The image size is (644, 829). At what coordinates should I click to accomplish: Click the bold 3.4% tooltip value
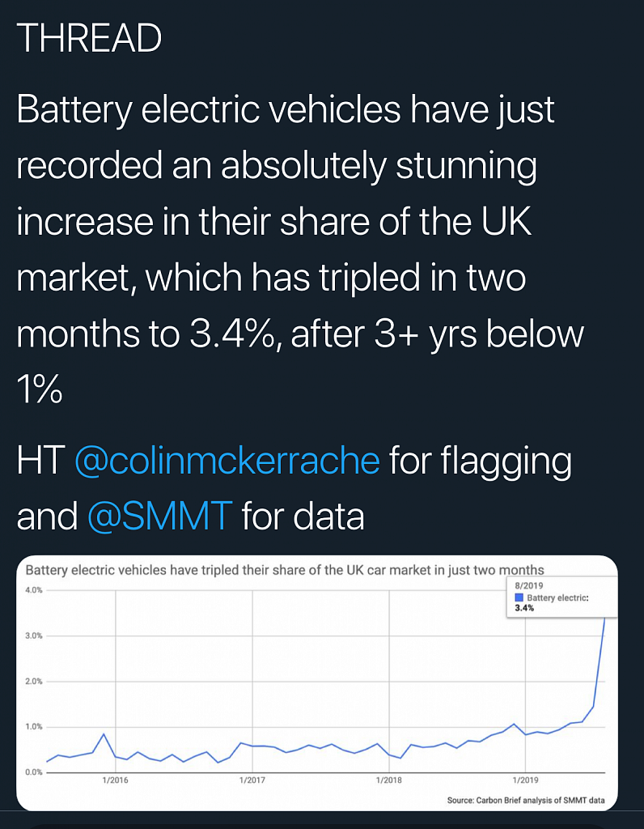(524, 608)
